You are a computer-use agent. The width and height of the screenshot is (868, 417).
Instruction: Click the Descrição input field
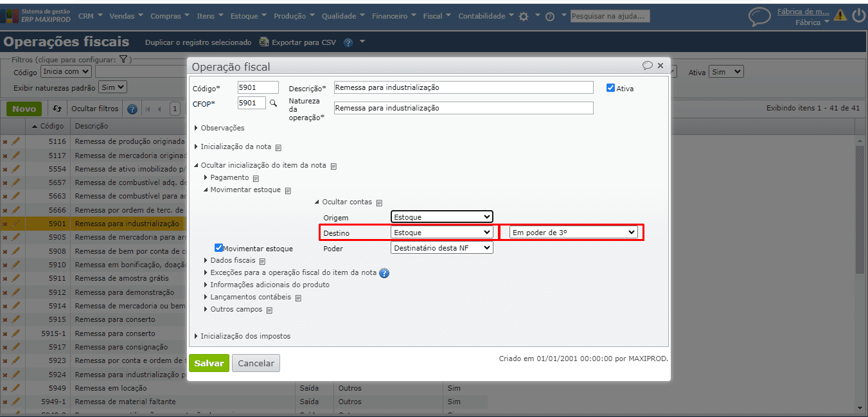point(464,87)
